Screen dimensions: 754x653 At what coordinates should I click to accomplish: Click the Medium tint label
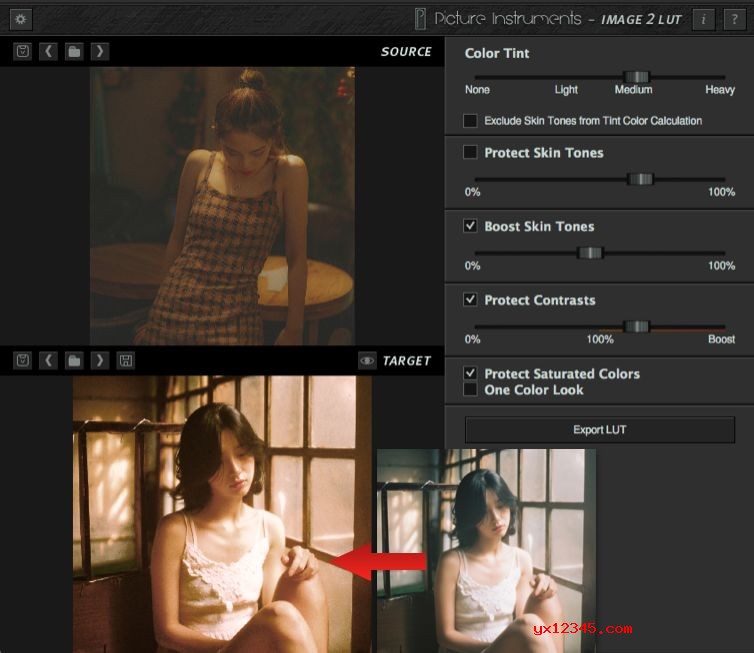[633, 89]
